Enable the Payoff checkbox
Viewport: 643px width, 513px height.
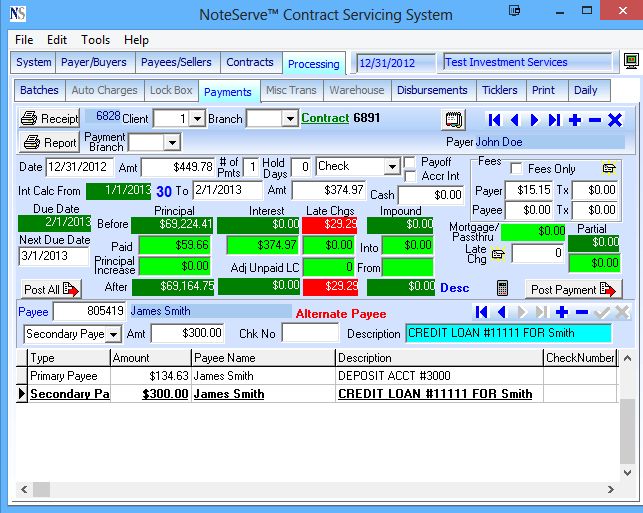click(x=410, y=162)
